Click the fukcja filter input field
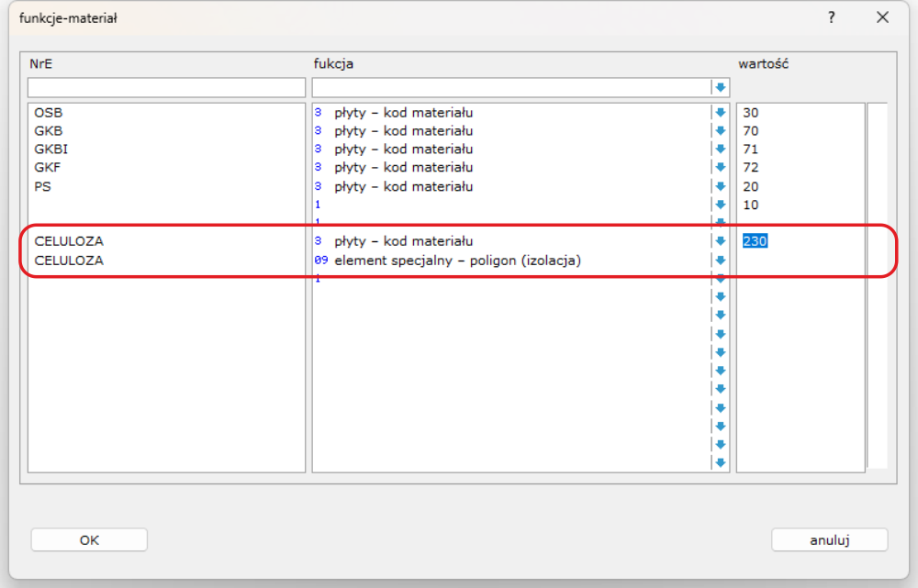The height and width of the screenshot is (588, 918). click(511, 87)
